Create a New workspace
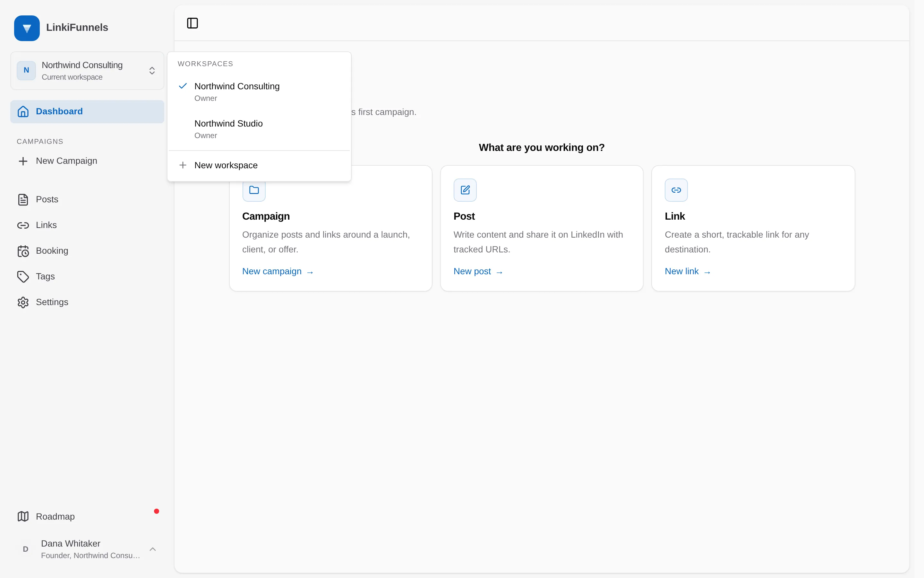The height and width of the screenshot is (578, 924). (x=259, y=165)
